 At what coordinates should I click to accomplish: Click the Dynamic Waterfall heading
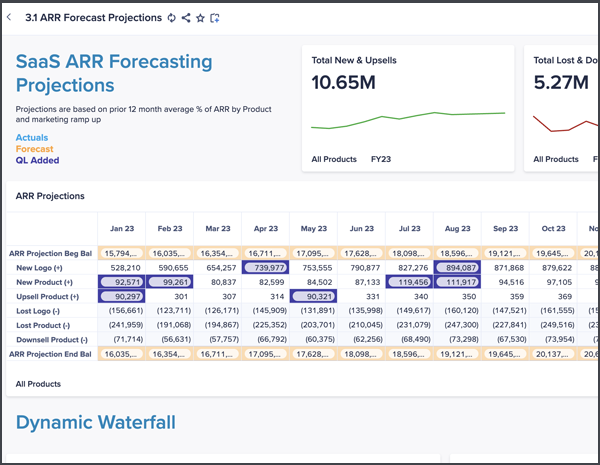tap(96, 423)
